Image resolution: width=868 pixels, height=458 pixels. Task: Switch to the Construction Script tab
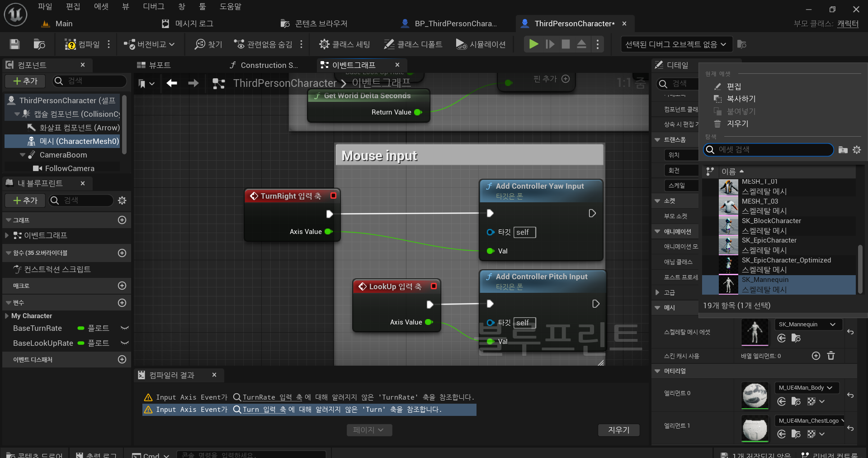click(x=264, y=65)
